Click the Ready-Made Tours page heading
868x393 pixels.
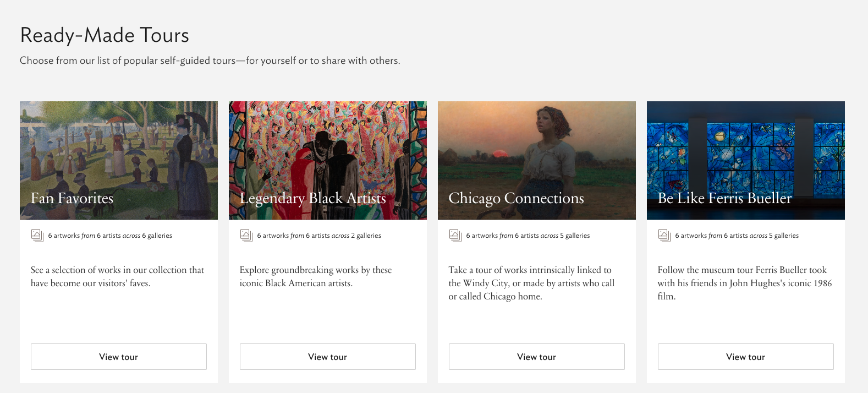pyautogui.click(x=105, y=35)
